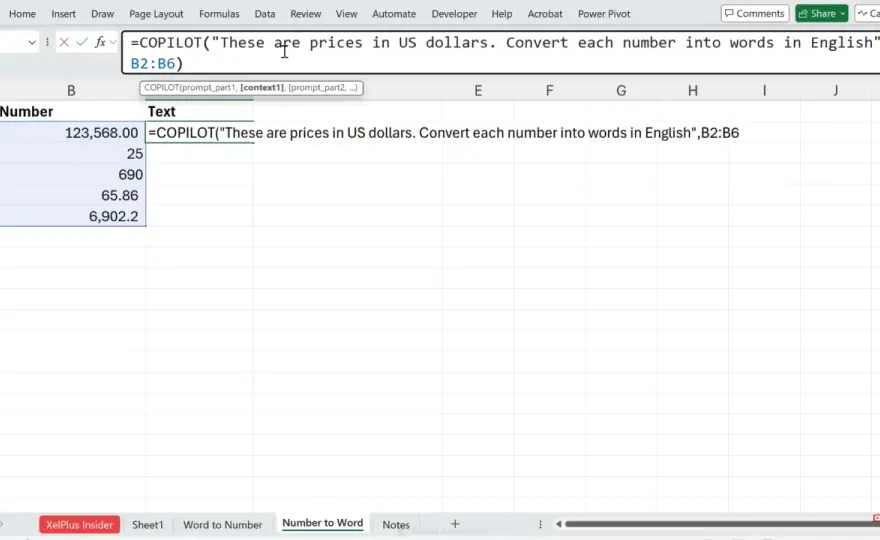Switch to the Sheet1 sheet tab
The height and width of the screenshot is (540, 880).
click(x=148, y=524)
